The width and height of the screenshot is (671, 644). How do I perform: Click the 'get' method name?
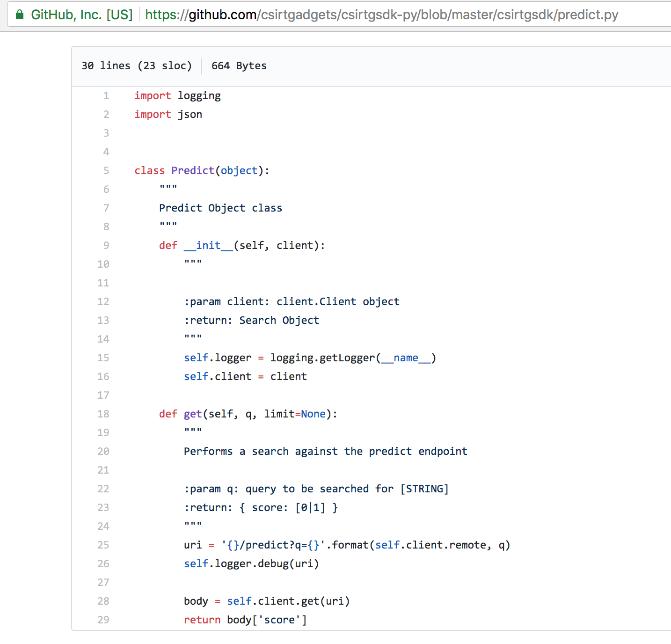coord(193,414)
